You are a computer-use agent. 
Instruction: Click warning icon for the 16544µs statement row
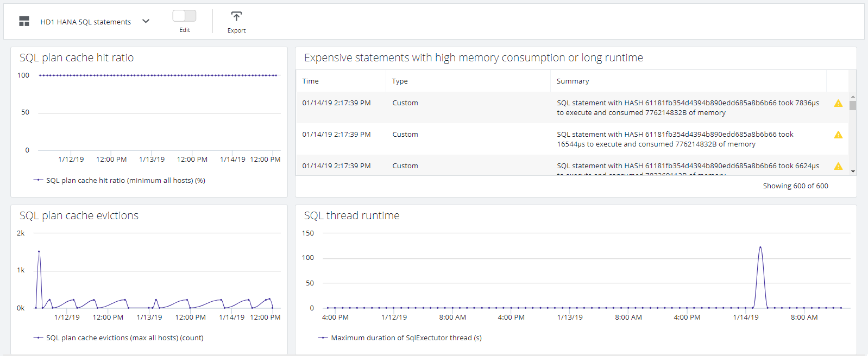[x=838, y=135]
